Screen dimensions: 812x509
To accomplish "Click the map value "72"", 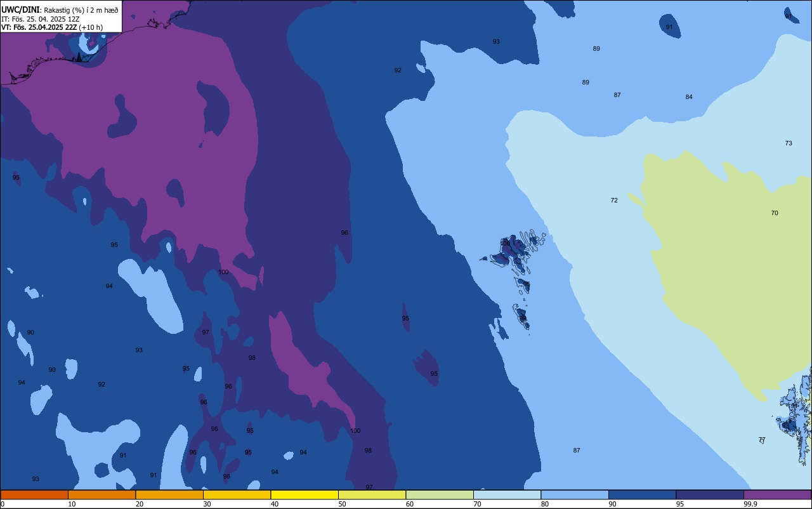I will [614, 201].
